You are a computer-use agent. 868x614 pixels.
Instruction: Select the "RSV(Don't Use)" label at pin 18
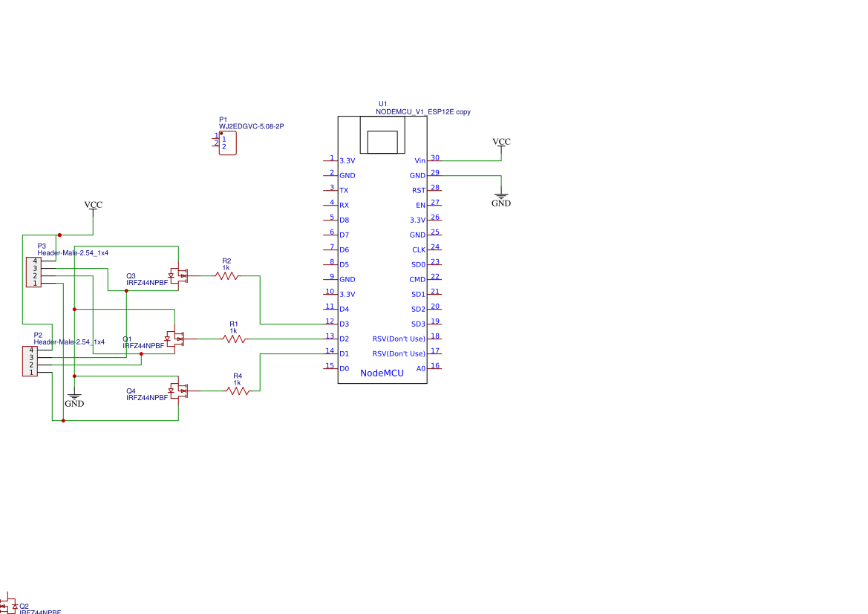pyautogui.click(x=399, y=339)
